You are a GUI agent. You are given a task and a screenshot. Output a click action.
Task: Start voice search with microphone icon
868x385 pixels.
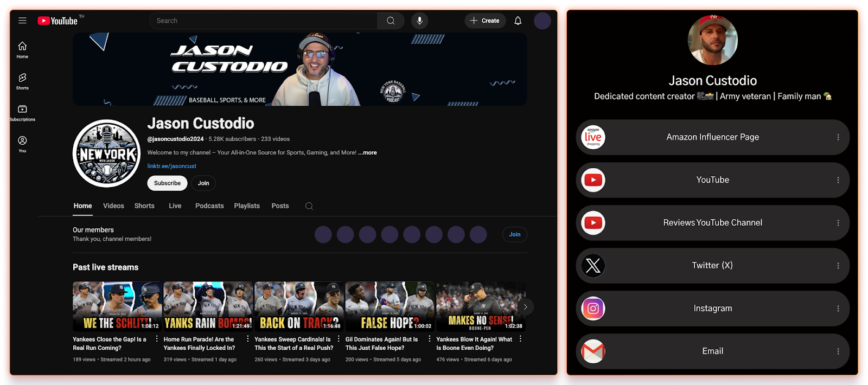(x=419, y=21)
